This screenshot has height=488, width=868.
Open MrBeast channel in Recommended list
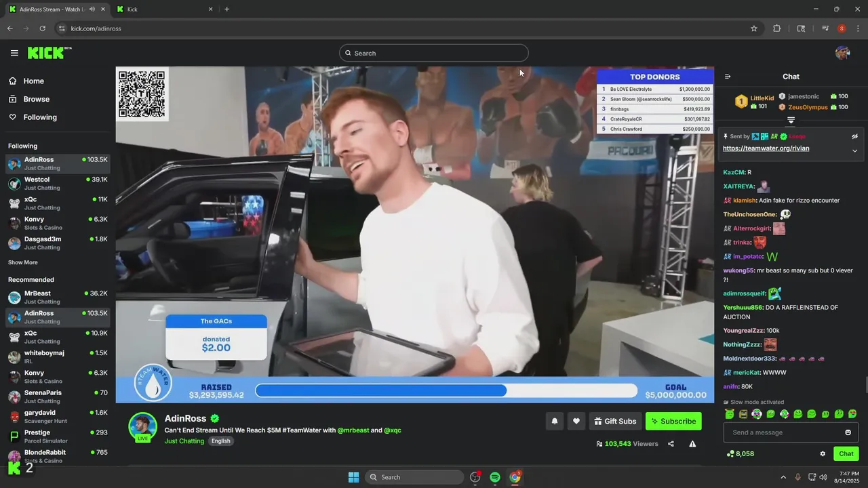point(58,297)
